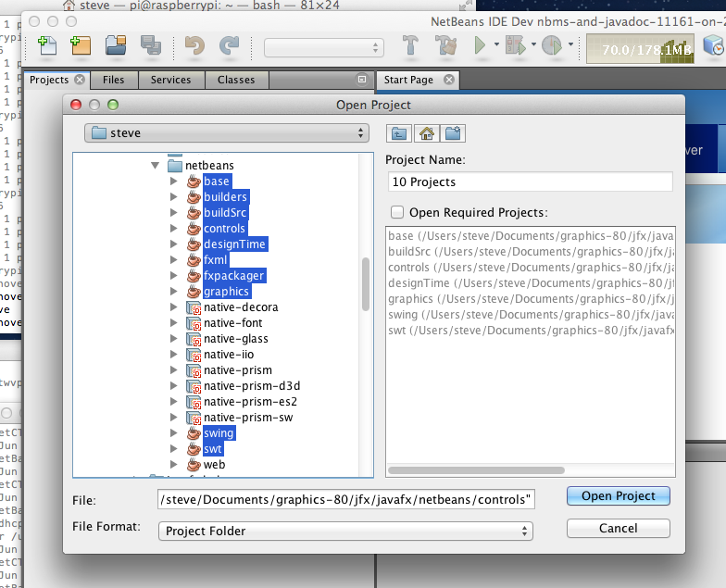Click the New Project toolbar icon
This screenshot has width=726, height=588.
click(81, 44)
